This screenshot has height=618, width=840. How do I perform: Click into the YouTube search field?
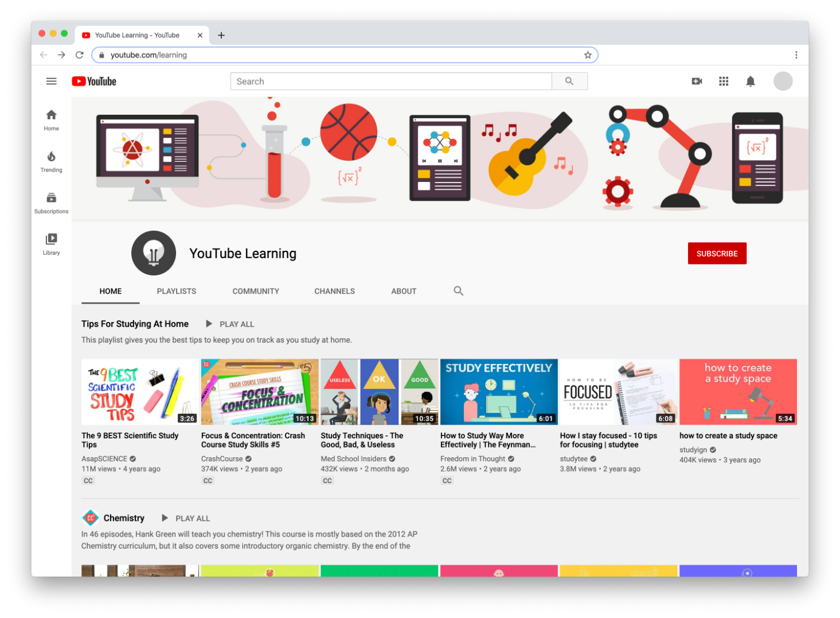click(391, 81)
